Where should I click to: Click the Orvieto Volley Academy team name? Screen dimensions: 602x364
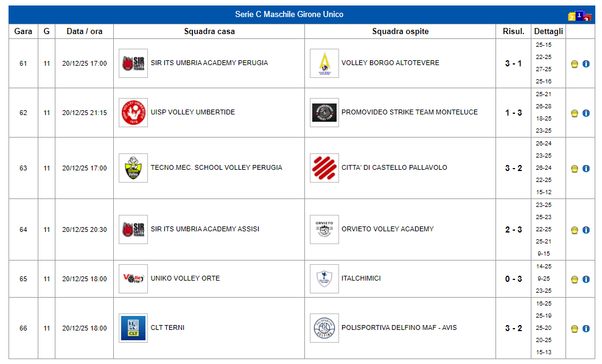[x=387, y=229]
